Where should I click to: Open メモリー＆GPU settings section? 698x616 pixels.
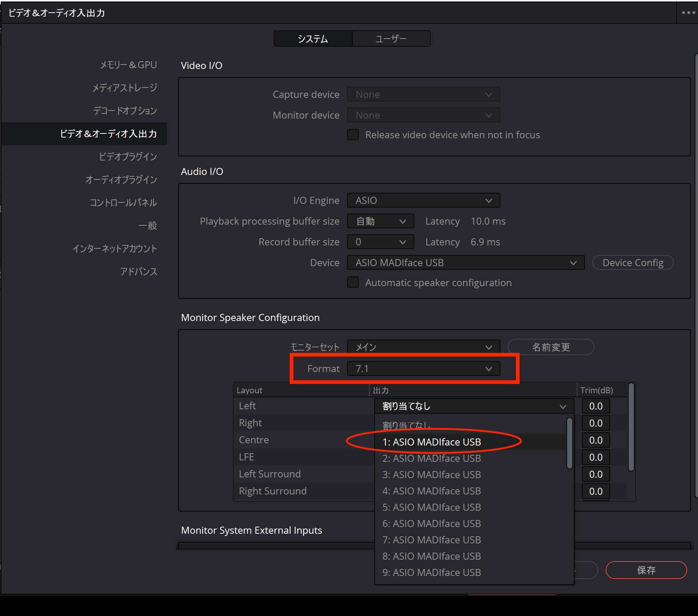coord(128,65)
